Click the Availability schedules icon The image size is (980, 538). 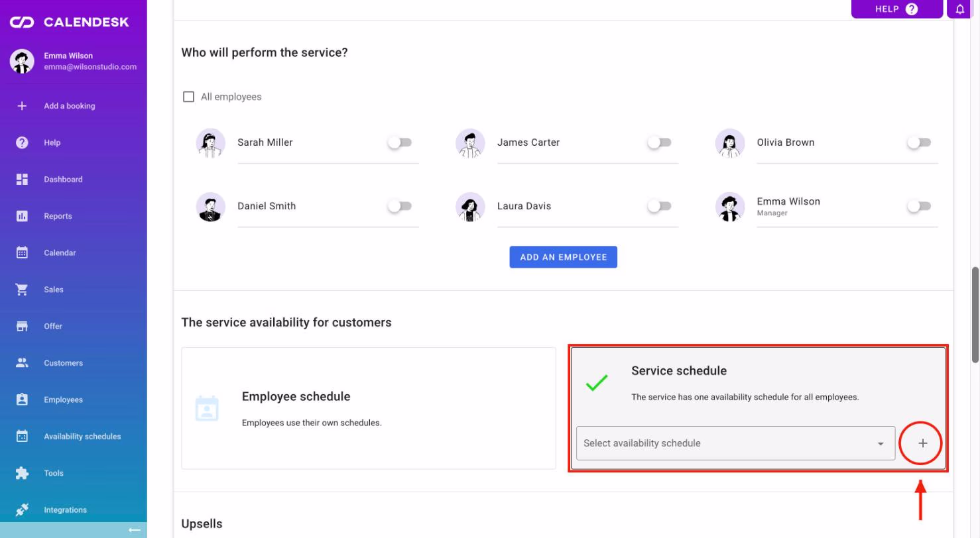point(22,437)
